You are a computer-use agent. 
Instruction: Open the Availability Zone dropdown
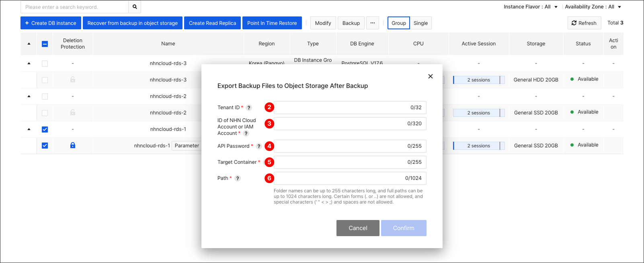[593, 7]
